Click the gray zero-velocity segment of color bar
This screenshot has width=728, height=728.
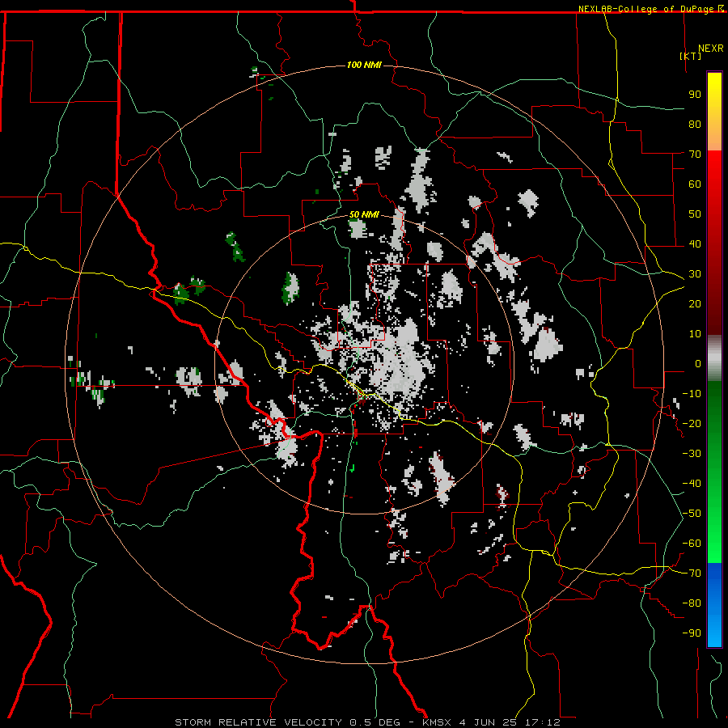coord(714,358)
